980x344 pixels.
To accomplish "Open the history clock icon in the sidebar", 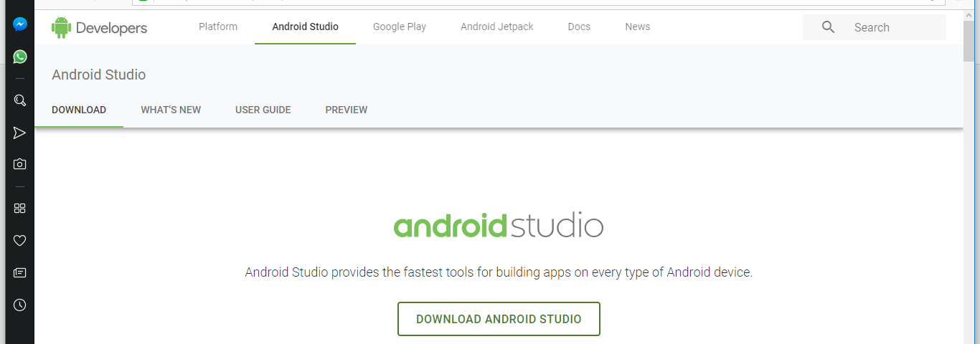I will coord(20,305).
